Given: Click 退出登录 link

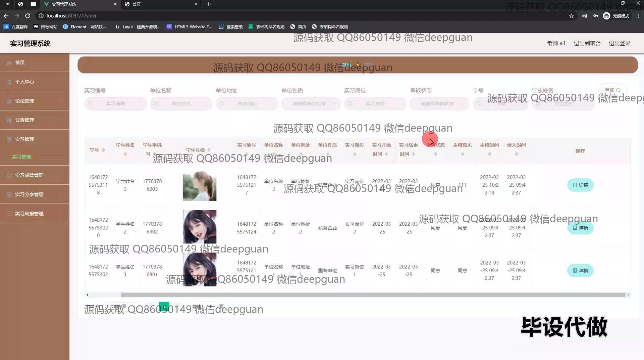Looking at the screenshot, I should point(620,43).
